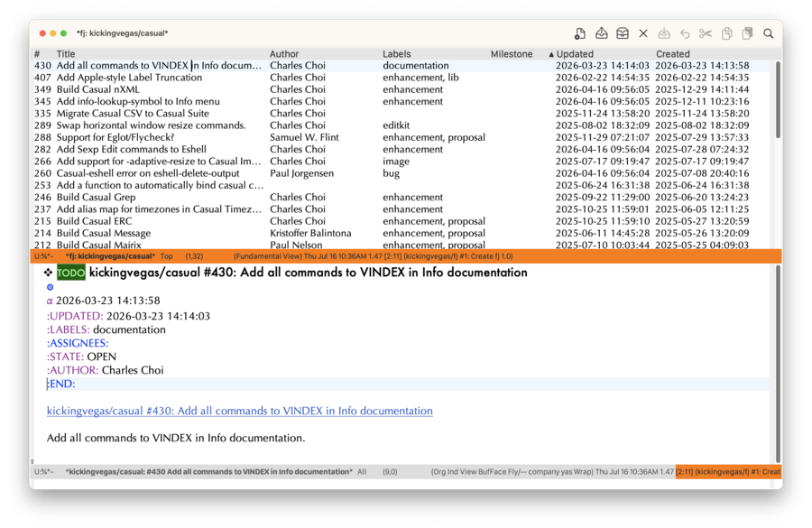
Task: Click the scissors cut icon
Action: 706,33
